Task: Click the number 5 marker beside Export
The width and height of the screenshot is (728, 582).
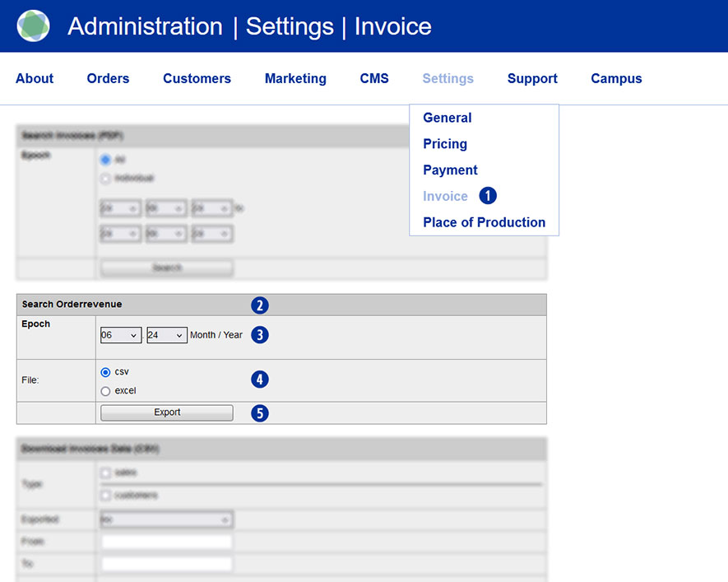Action: coord(260,413)
